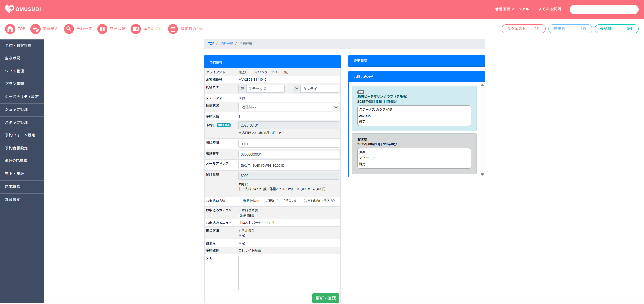Select 現地払い radio button

click(245, 201)
